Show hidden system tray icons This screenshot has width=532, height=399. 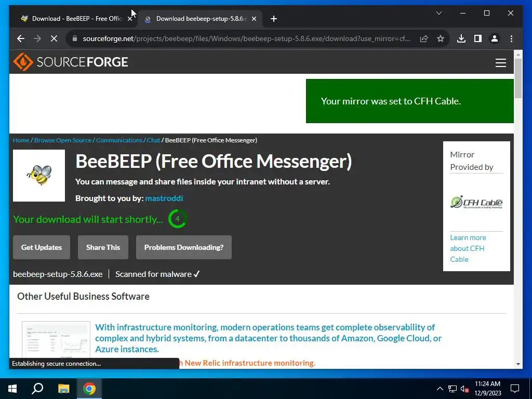[x=440, y=389]
